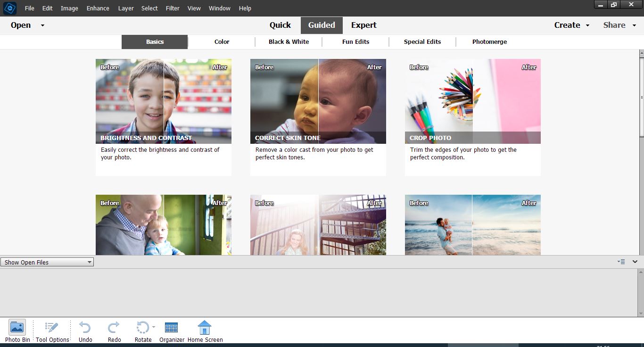The height and width of the screenshot is (347, 644).
Task: Select the Photomerge category tab
Action: (x=489, y=42)
